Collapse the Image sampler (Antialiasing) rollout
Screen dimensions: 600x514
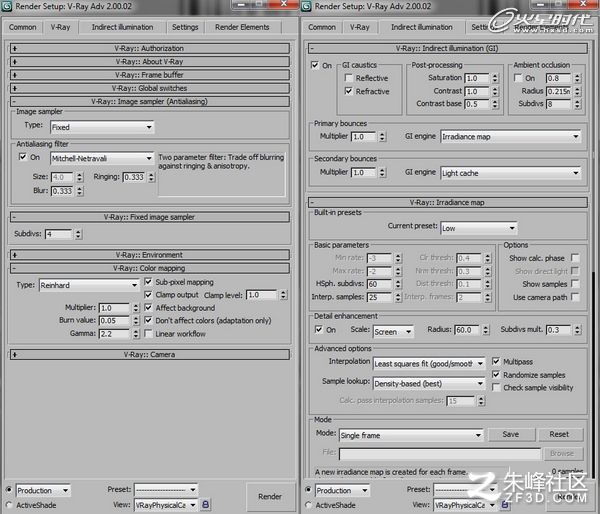click(x=149, y=101)
